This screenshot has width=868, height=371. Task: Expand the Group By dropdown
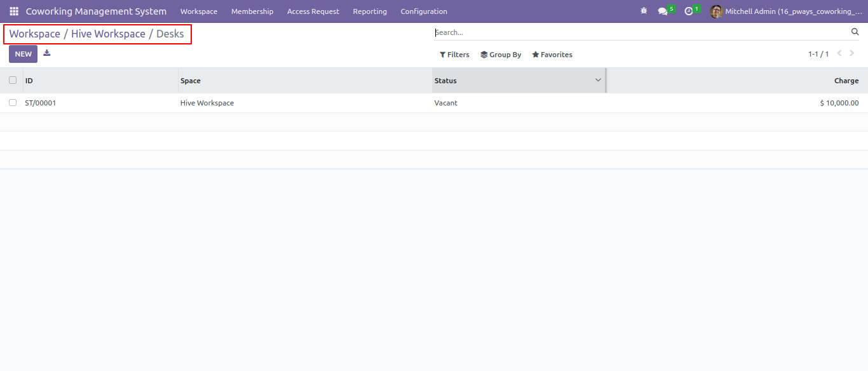pos(501,55)
